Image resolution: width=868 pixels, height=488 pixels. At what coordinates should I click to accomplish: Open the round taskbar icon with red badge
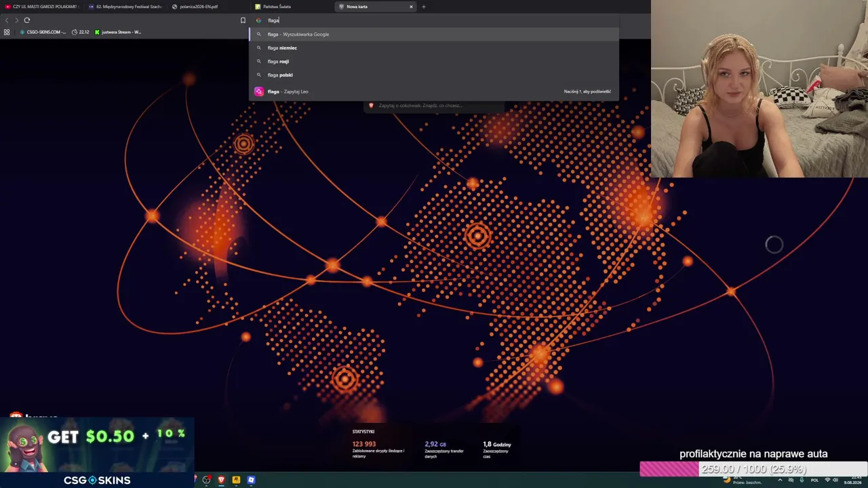coord(206,480)
